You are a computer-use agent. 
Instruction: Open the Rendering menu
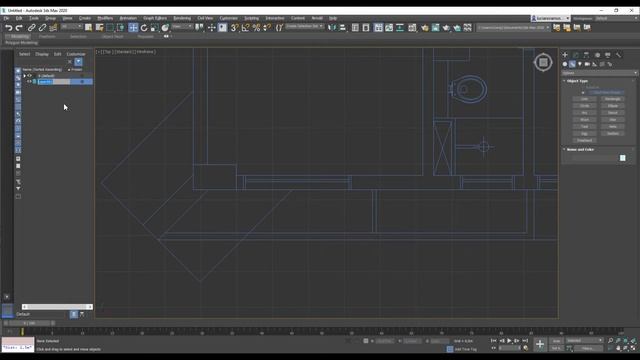182,18
